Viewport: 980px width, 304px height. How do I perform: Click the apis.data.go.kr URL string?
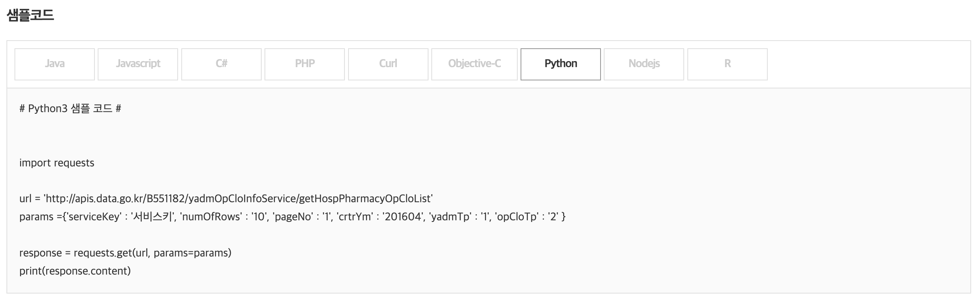[x=238, y=199]
